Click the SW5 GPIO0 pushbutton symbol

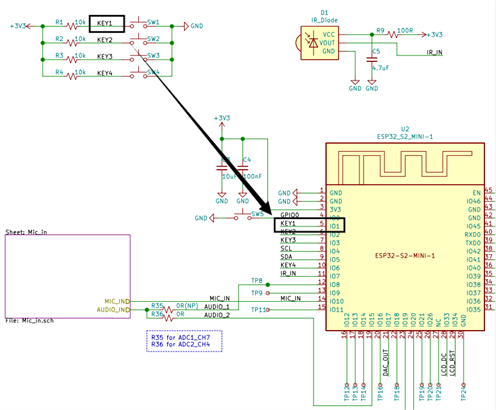point(243,215)
